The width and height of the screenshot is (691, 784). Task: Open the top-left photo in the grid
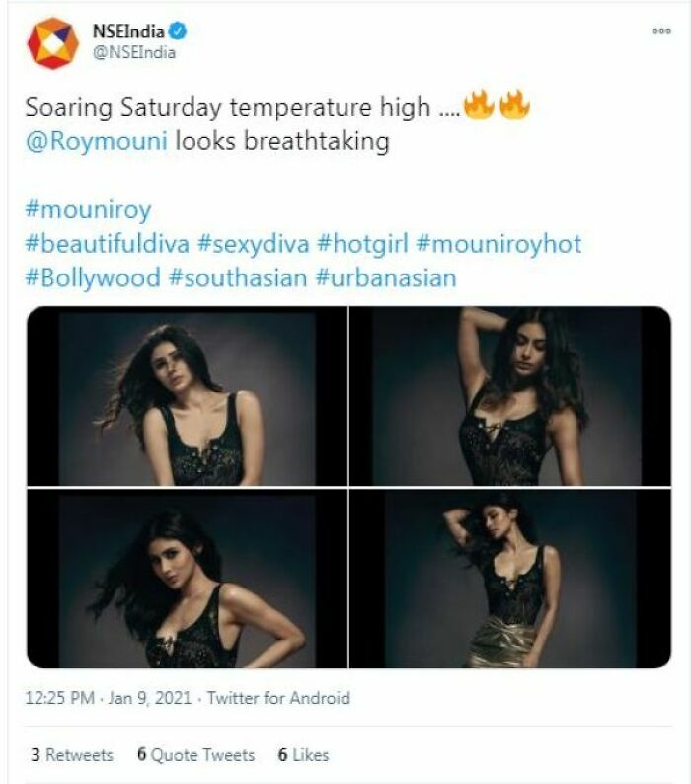point(187,396)
